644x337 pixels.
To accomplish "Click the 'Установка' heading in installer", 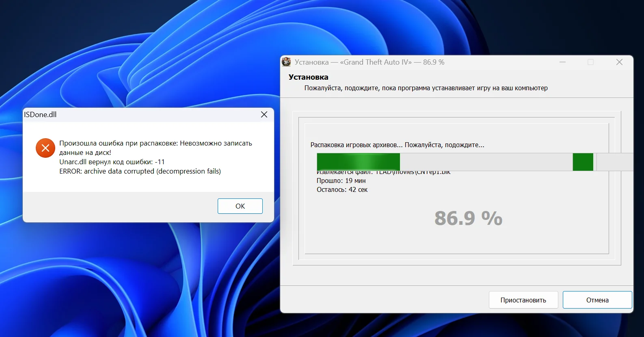I will pos(309,77).
